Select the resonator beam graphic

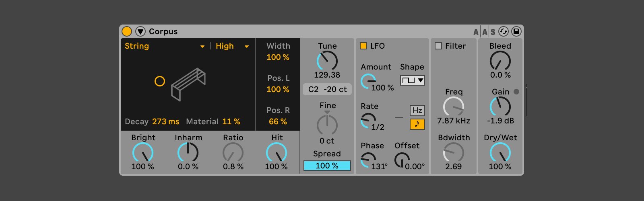(x=188, y=84)
